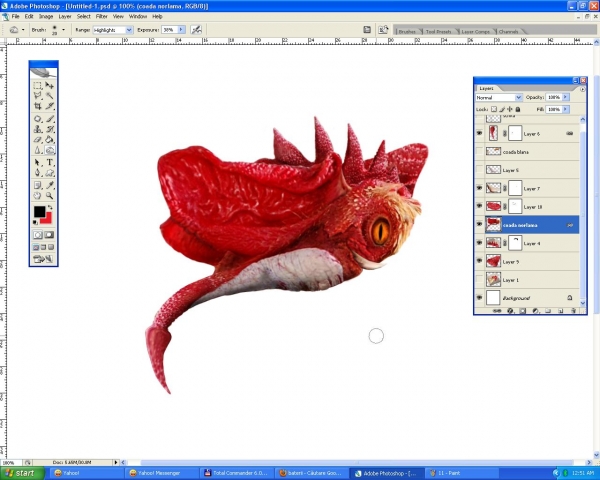Open status bar document info arrow
Viewport: 600px width, 480px height.
pos(116,462)
